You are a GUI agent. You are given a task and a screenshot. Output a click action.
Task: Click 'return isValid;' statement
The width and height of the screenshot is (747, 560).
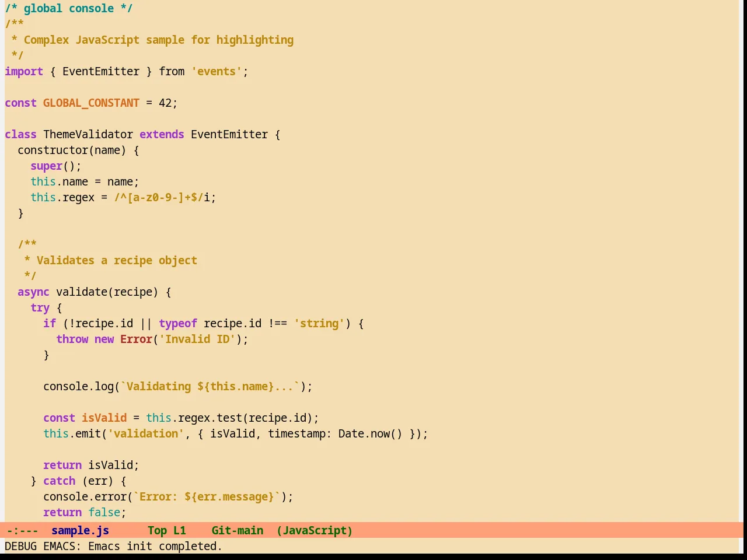point(91,465)
